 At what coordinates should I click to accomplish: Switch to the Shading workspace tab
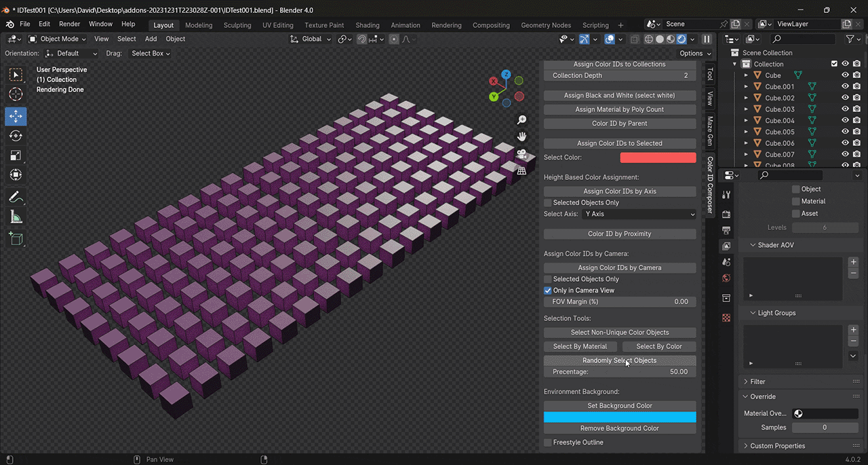pyautogui.click(x=367, y=24)
